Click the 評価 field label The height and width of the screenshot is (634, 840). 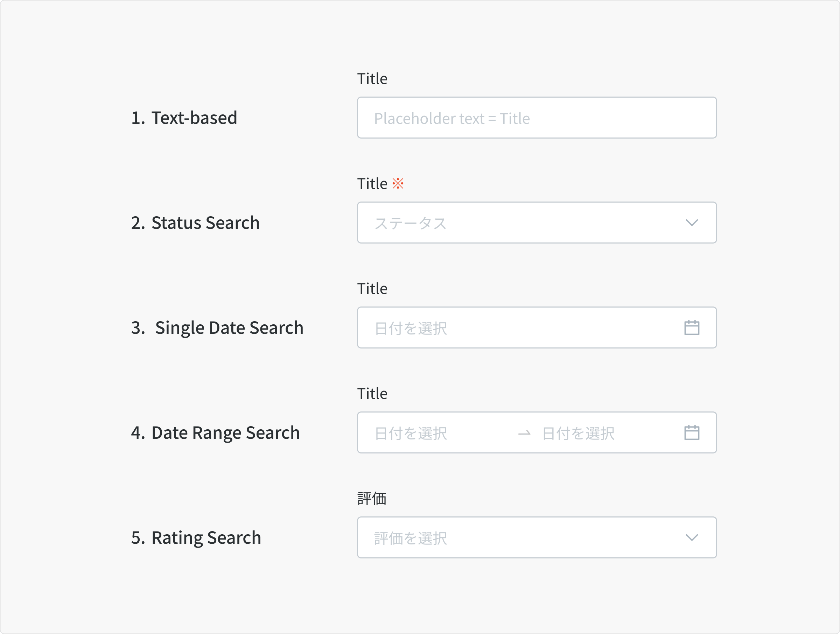tap(372, 499)
